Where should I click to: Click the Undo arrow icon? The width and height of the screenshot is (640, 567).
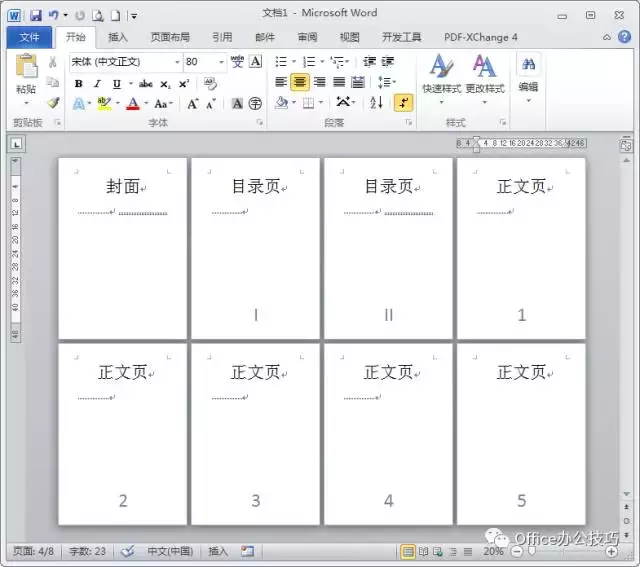click(x=53, y=16)
